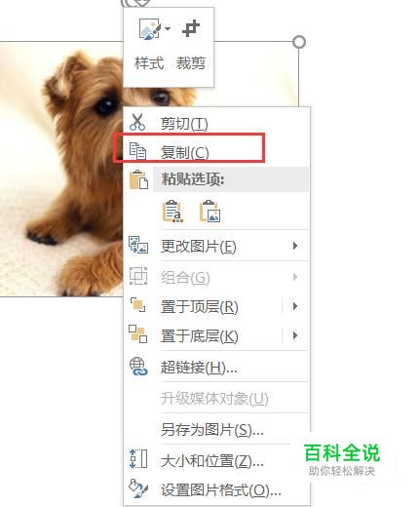
Task: Click the picture Style (样式) icon
Action: (x=150, y=29)
